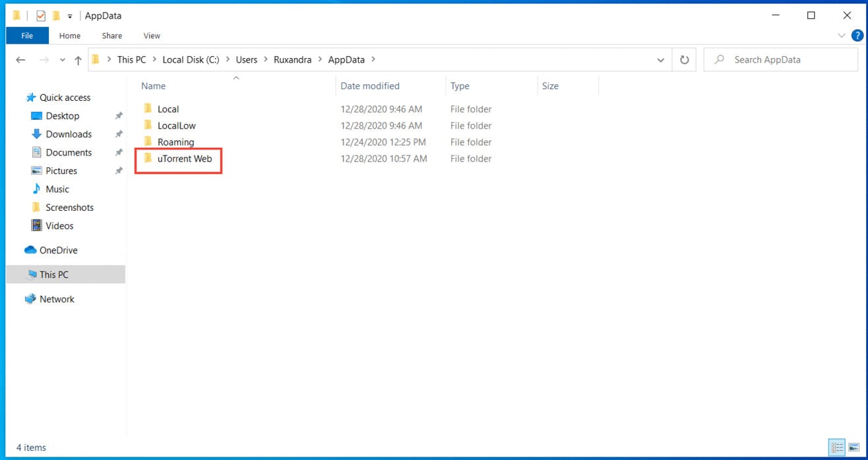
Task: Open Network in the navigation pane
Action: point(57,299)
